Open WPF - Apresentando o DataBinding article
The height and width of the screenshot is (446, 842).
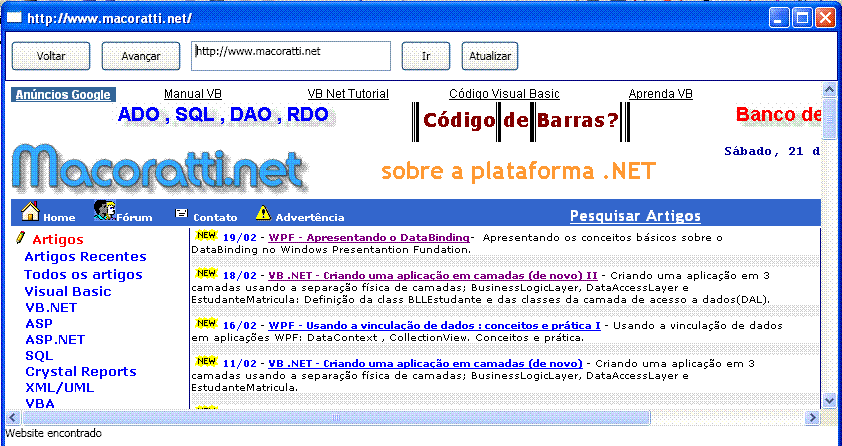(x=369, y=238)
